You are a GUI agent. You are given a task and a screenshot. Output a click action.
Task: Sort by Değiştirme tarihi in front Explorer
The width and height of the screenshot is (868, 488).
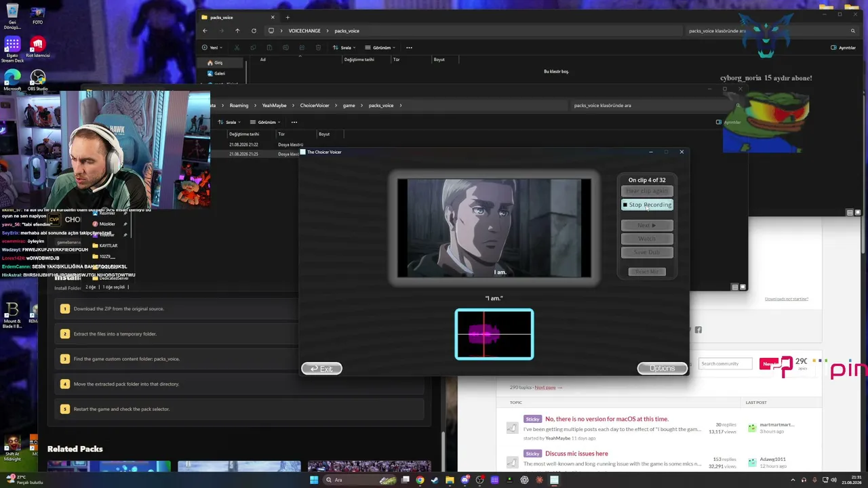tap(359, 60)
